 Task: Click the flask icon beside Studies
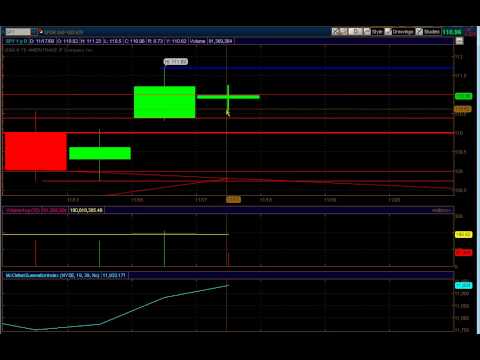[419, 32]
